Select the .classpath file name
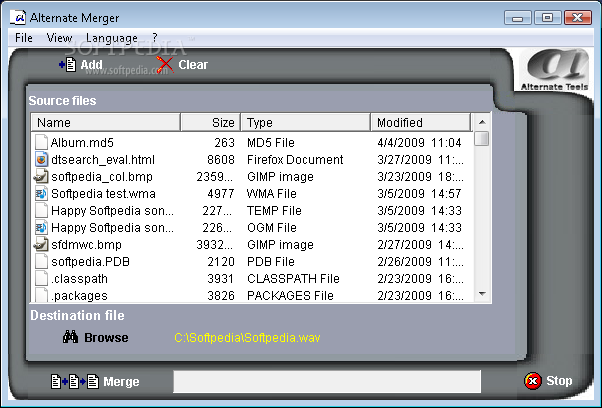The height and width of the screenshot is (408, 602). point(79,279)
